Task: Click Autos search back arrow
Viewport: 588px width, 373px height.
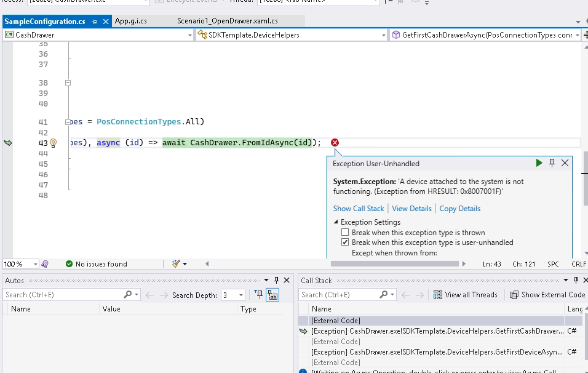Action: tap(149, 295)
